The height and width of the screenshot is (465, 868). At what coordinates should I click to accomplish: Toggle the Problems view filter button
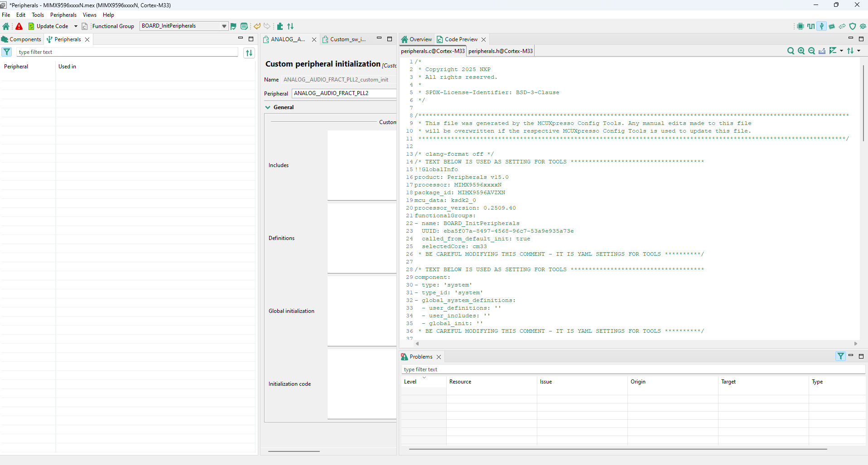841,356
